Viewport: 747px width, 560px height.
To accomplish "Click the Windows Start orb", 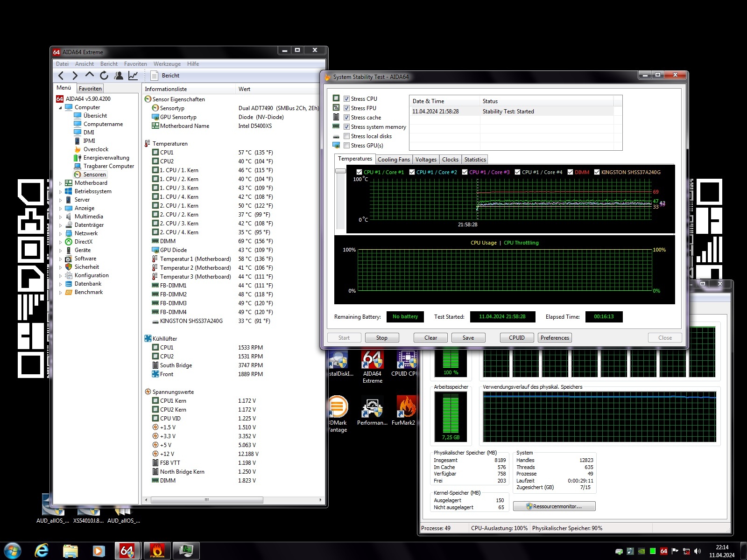I will point(13,551).
